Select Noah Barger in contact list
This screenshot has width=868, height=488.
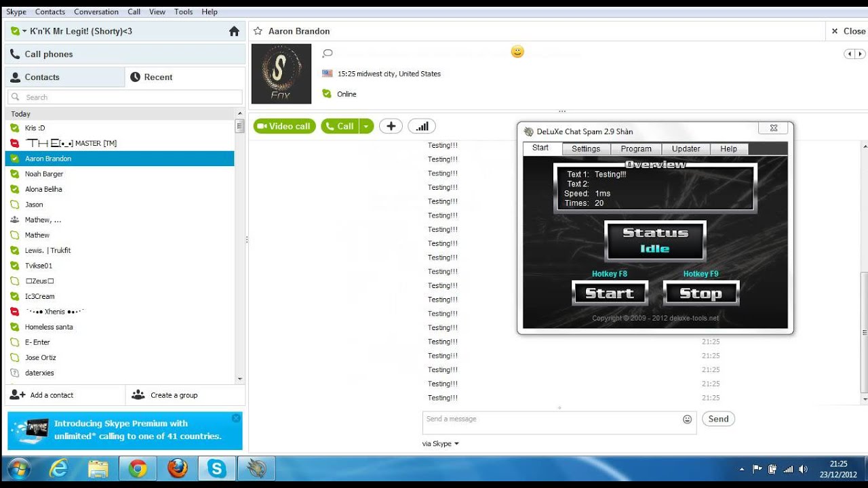(120, 174)
